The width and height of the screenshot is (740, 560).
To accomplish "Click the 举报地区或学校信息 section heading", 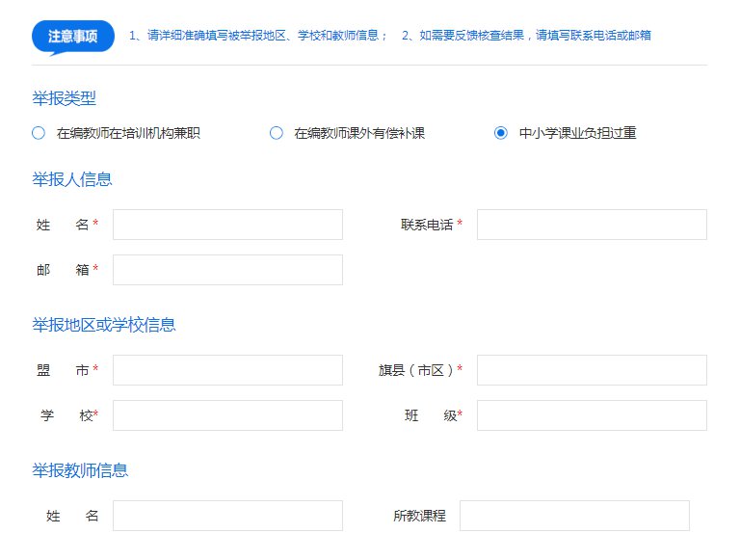I will [104, 325].
